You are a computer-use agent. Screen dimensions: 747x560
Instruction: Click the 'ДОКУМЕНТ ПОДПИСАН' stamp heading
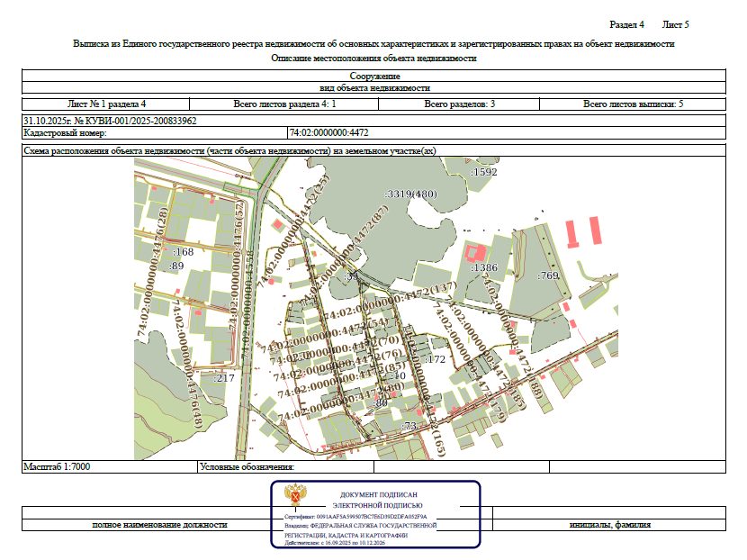click(378, 494)
